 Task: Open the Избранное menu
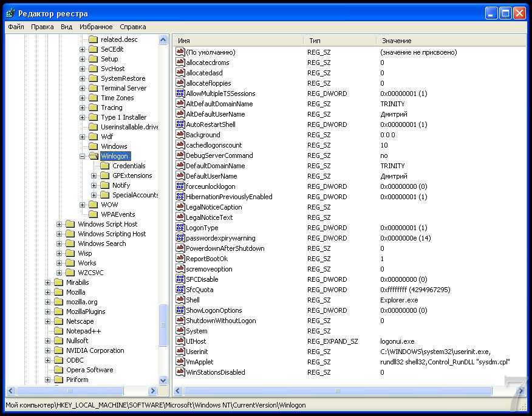click(96, 27)
